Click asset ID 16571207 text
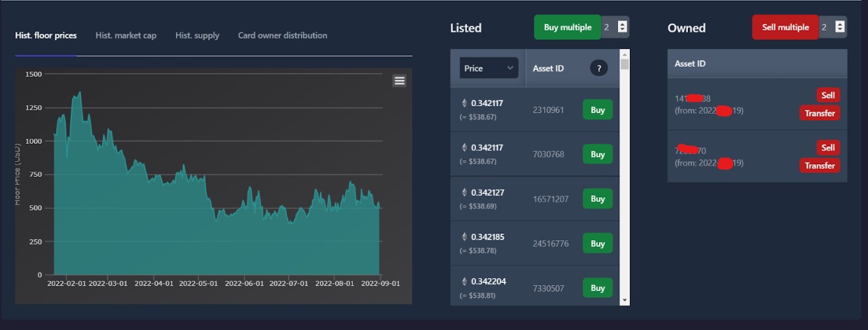Viewport: 868px width, 330px height. [x=551, y=199]
